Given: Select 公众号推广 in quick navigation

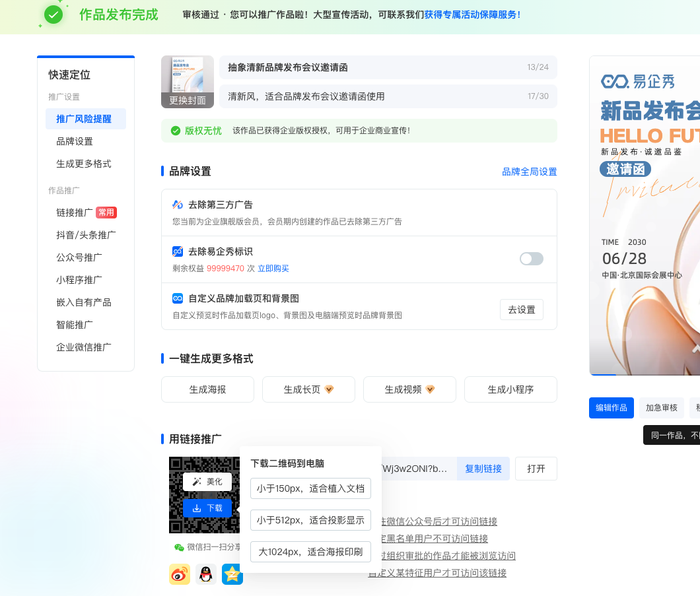Looking at the screenshot, I should 79,257.
